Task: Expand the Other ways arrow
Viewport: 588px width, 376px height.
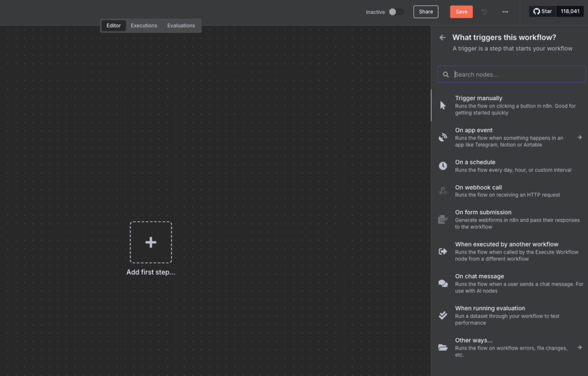Action: (x=579, y=347)
